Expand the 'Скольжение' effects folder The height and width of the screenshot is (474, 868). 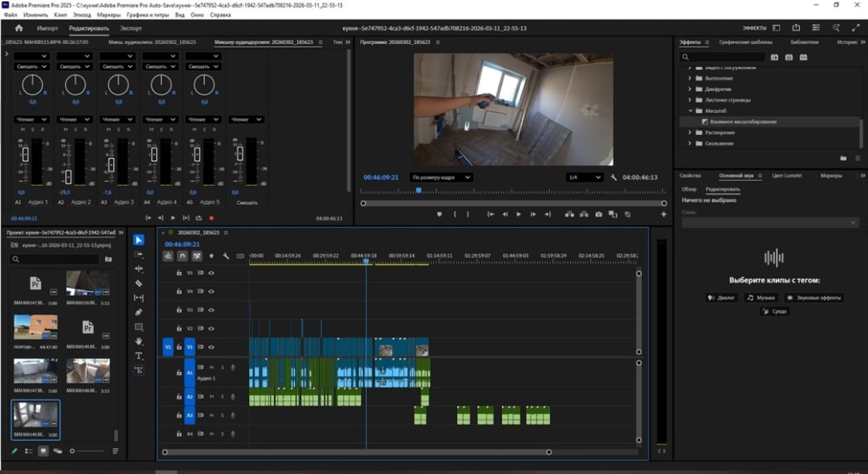pos(690,143)
